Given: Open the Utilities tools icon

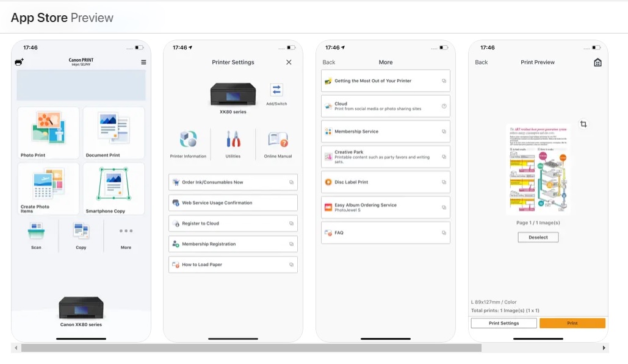Looking at the screenshot, I should point(233,140).
